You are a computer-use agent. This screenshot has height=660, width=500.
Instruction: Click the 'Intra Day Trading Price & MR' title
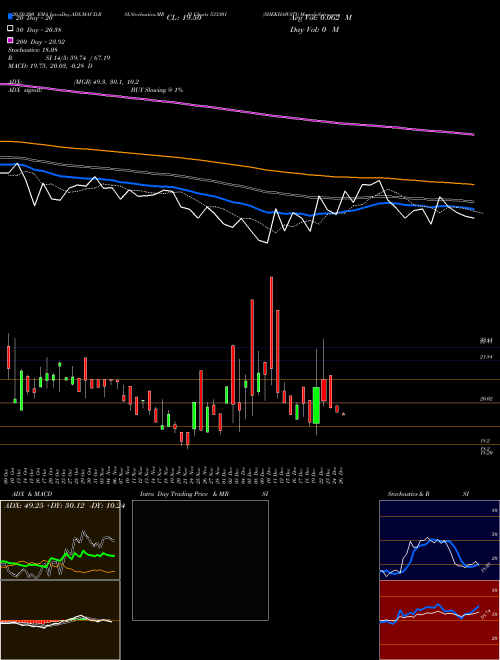click(x=184, y=494)
